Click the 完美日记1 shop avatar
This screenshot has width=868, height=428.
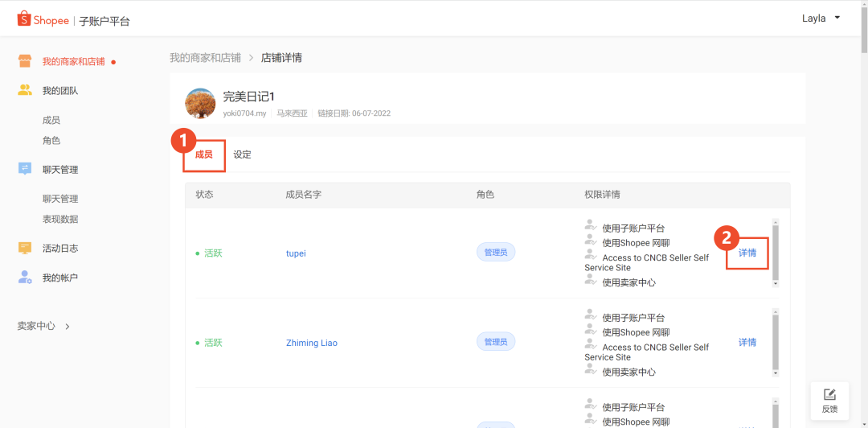click(200, 104)
